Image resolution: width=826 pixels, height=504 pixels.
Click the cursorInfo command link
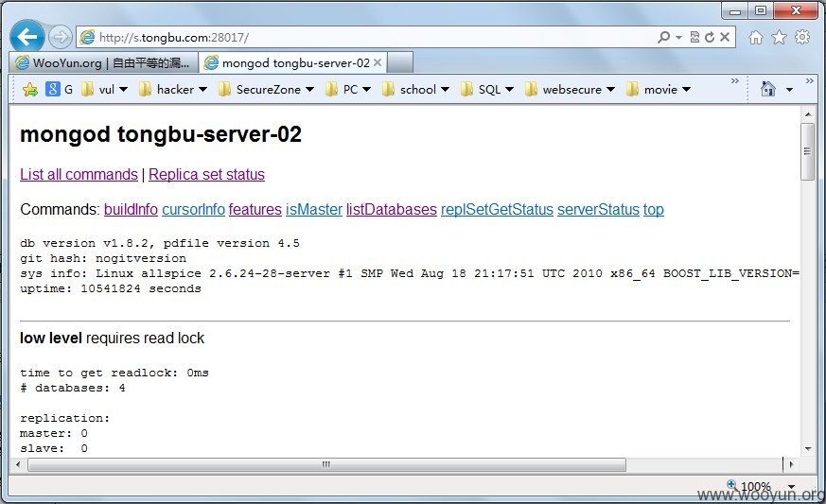click(x=193, y=210)
